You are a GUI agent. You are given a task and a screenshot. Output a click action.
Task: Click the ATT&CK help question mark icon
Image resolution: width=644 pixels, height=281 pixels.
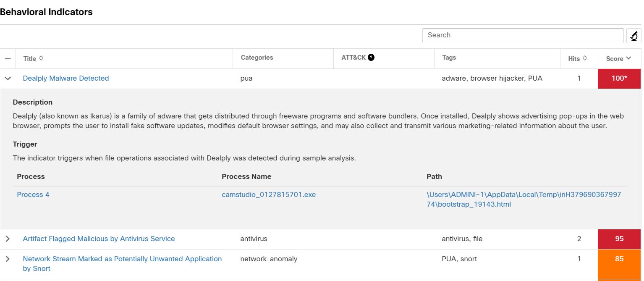tap(371, 58)
